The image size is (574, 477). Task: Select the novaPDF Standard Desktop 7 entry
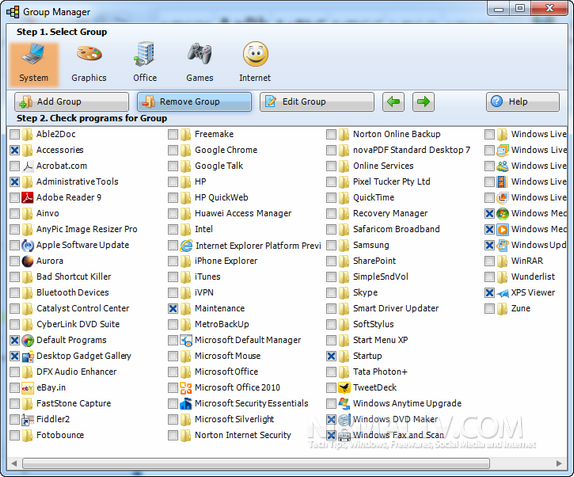tap(411, 150)
